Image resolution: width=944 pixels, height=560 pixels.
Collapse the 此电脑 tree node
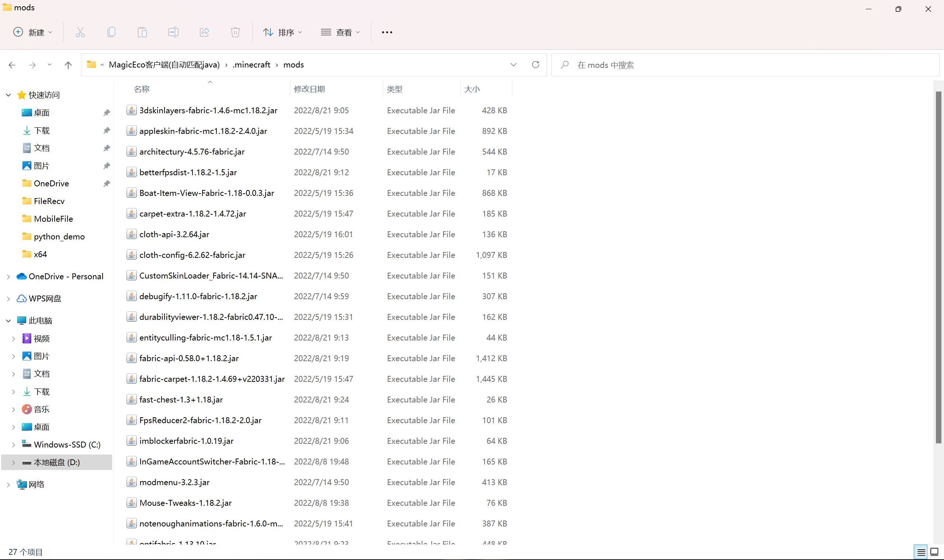click(x=8, y=321)
